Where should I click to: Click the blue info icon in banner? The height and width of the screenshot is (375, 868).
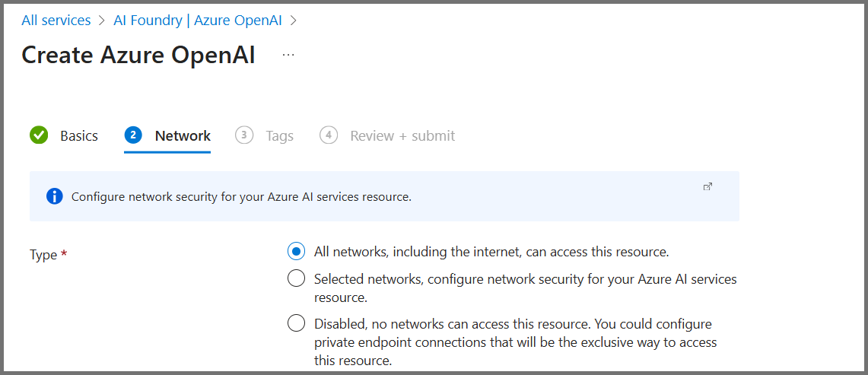(x=54, y=196)
